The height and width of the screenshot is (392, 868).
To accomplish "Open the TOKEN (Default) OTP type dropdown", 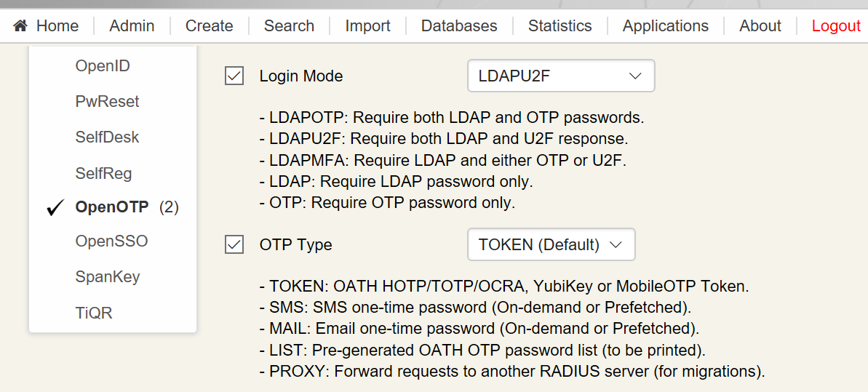I will [552, 244].
